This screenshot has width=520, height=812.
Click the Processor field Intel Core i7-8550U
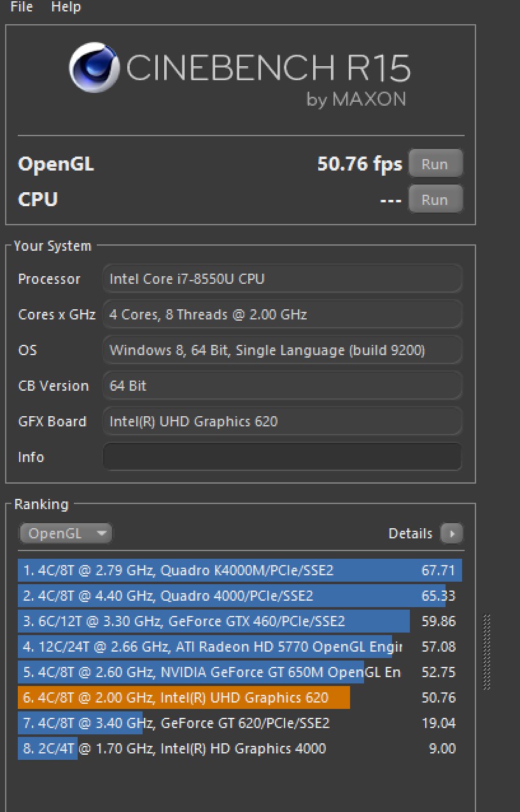(282, 279)
